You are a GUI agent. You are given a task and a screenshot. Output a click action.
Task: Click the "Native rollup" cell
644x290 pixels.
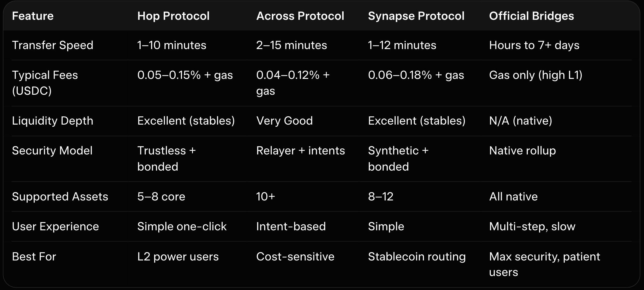tap(522, 150)
